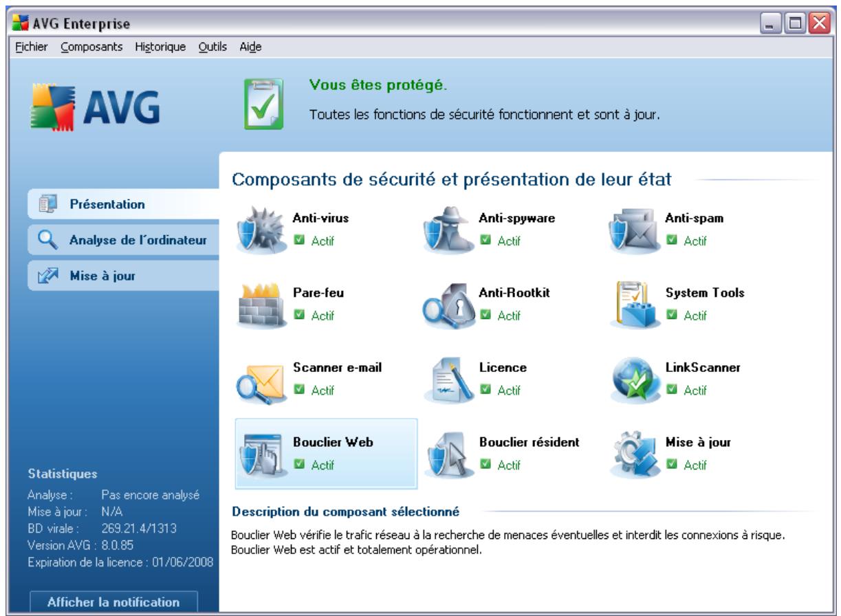Click the 'Description du composant sélectionné' heading
This screenshot has width=841, height=616.
(346, 511)
